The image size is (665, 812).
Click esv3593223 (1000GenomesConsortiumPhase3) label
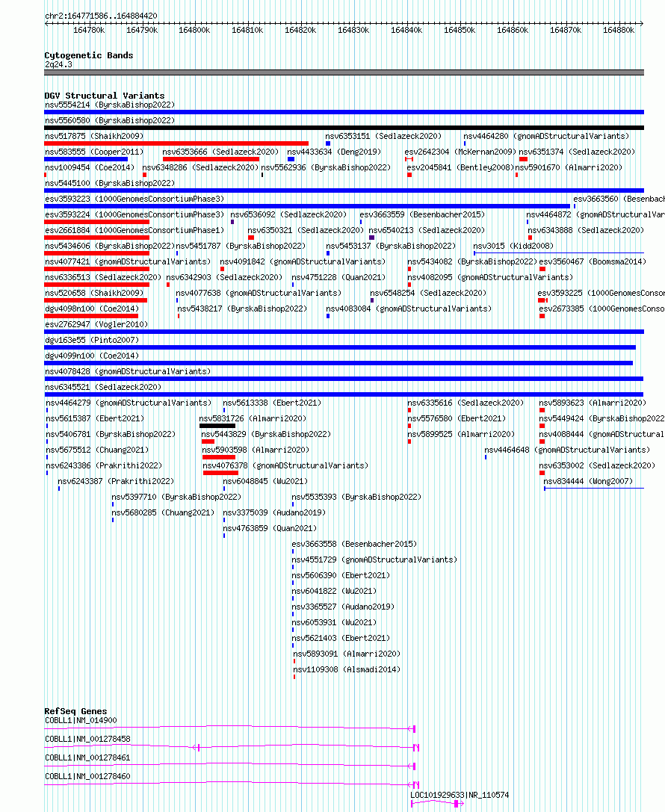pyautogui.click(x=134, y=199)
